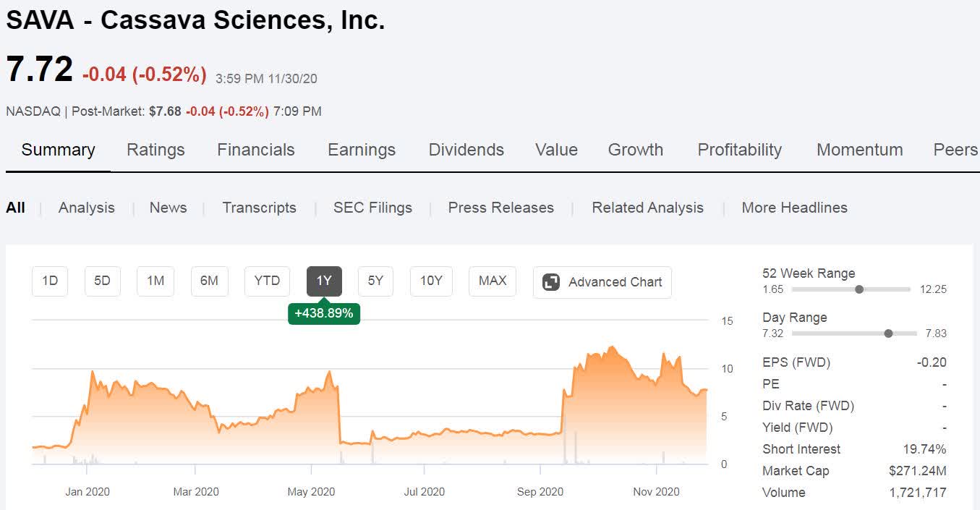Screen dimensions: 980x510
Task: Click the +438.89% performance badge
Action: (324, 313)
